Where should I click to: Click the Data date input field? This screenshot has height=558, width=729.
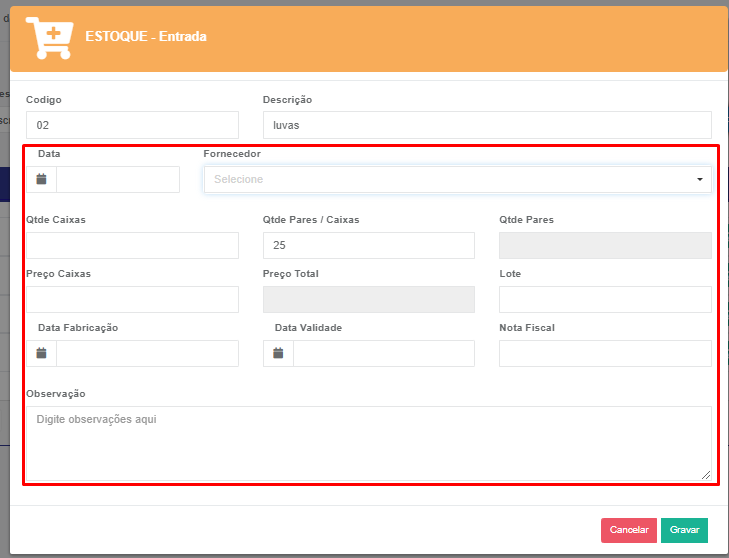click(x=118, y=179)
